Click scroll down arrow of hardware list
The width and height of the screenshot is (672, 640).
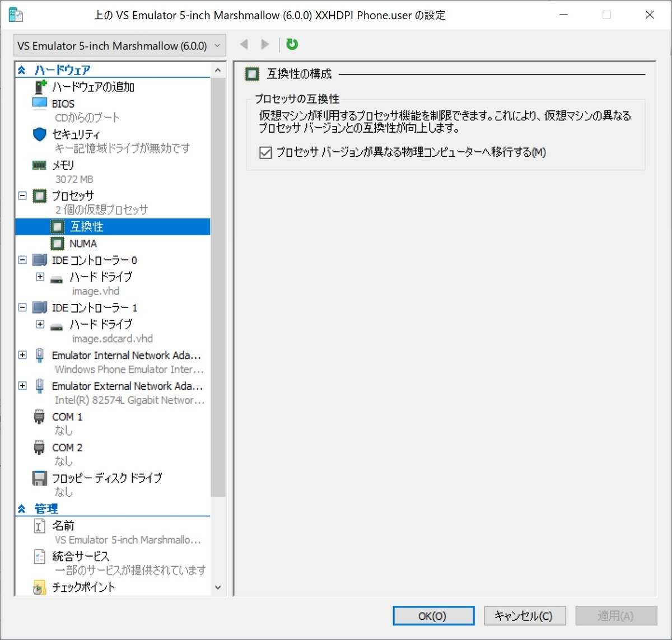coord(218,588)
